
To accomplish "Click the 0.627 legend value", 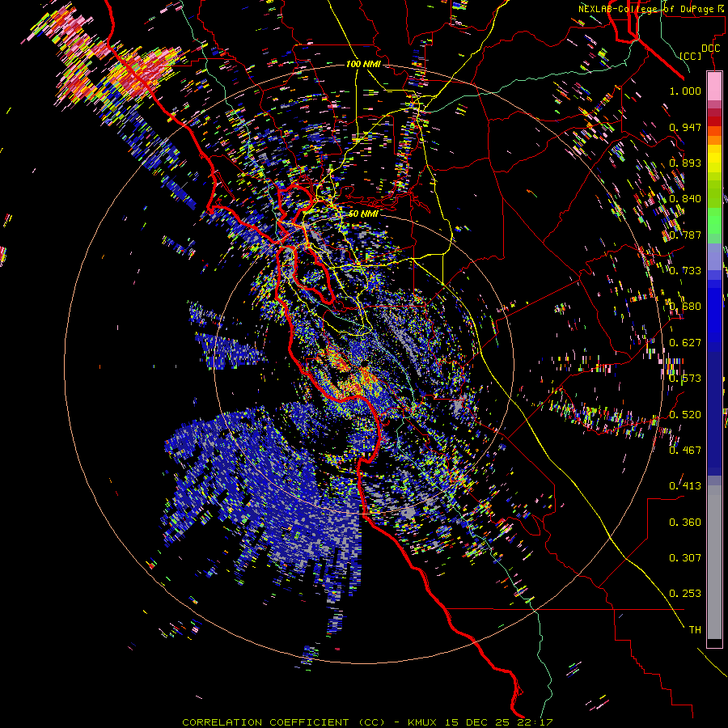I will click(x=685, y=342).
